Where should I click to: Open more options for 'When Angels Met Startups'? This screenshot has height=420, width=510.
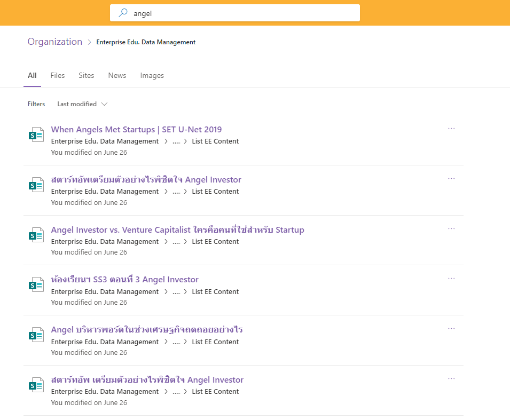pos(451,129)
